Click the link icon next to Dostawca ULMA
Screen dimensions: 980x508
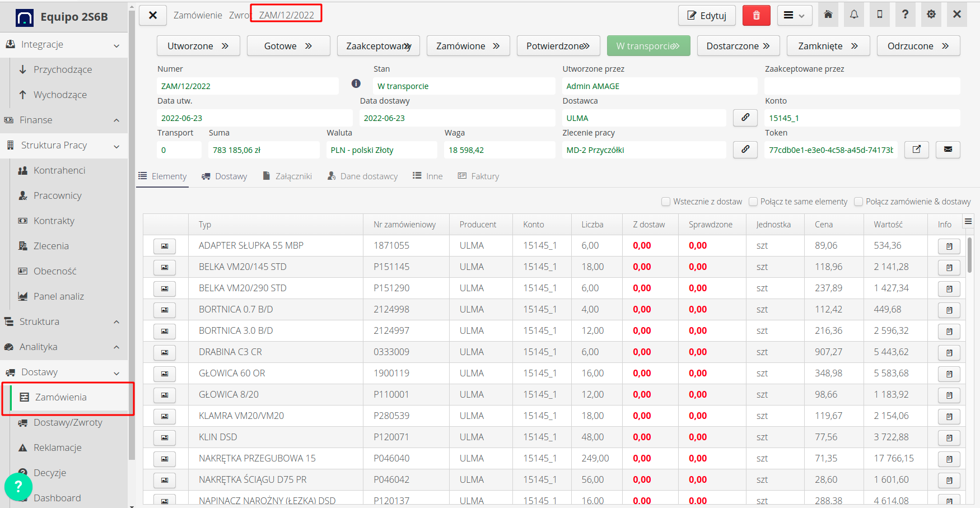tap(745, 118)
